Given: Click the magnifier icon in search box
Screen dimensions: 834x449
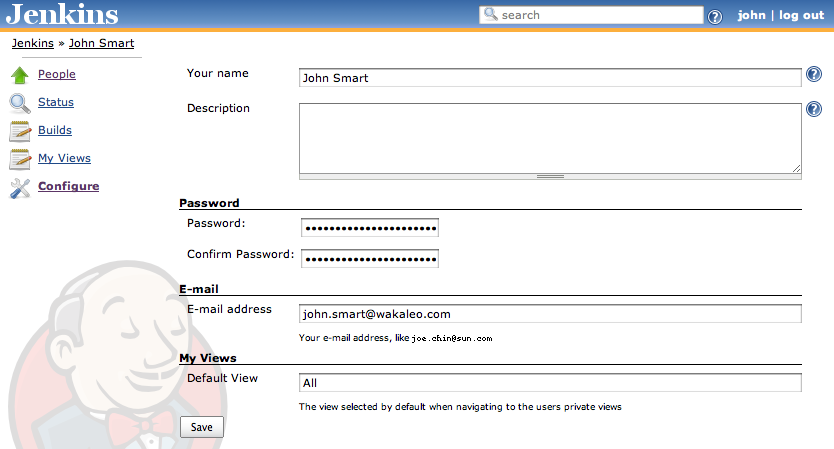Looking at the screenshot, I should pos(490,14).
